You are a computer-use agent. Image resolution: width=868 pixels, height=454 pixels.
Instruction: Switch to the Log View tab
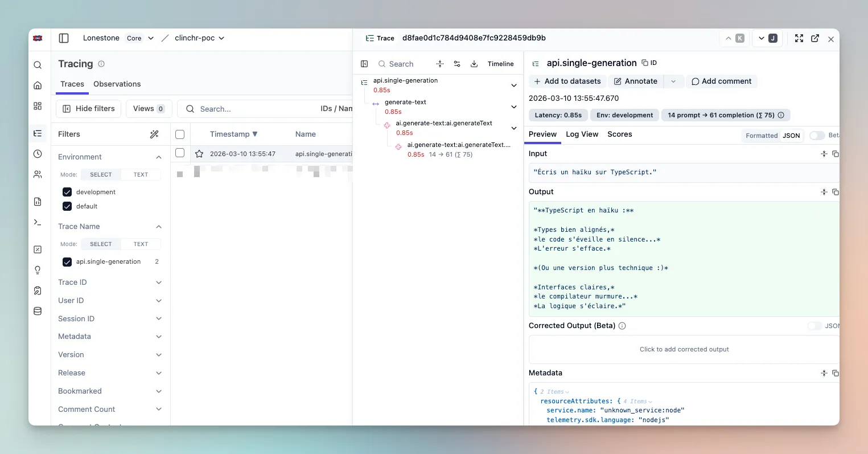(x=582, y=134)
